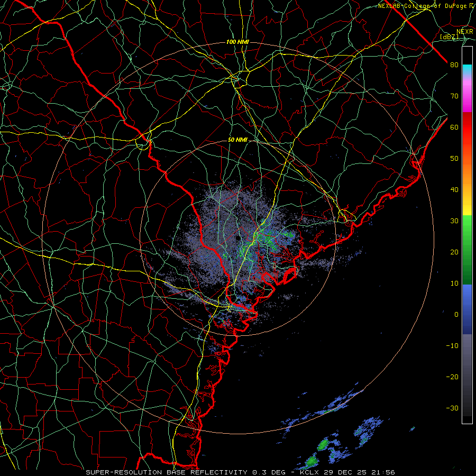The image size is (476, 476).
Task: Click the 0 value on reflectivity scale
Action: (456, 315)
